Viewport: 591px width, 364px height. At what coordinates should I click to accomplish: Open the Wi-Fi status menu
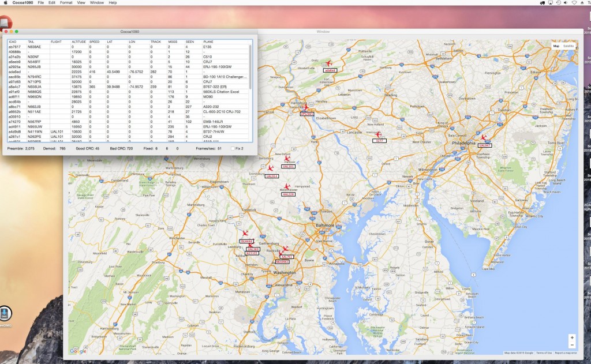pos(574,3)
